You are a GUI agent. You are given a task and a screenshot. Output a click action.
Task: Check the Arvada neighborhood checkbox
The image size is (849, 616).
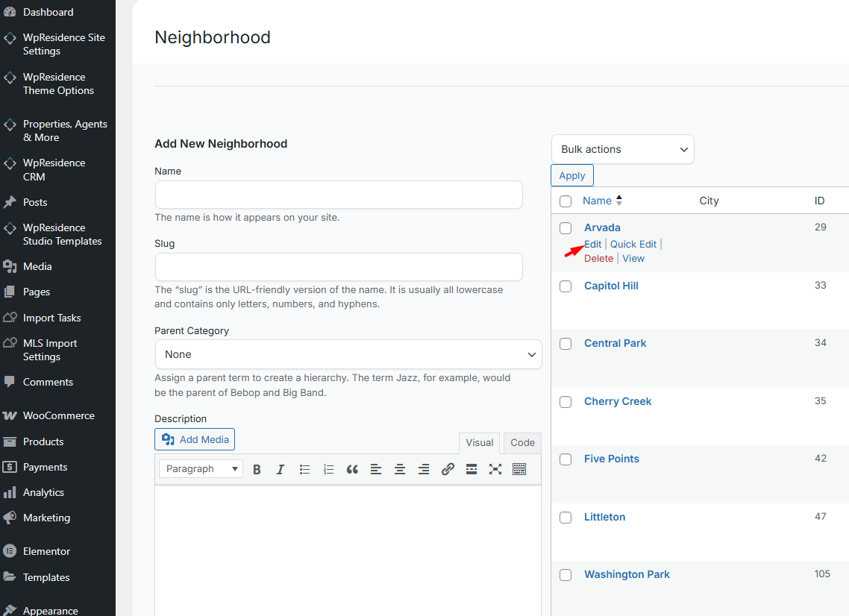pos(566,228)
